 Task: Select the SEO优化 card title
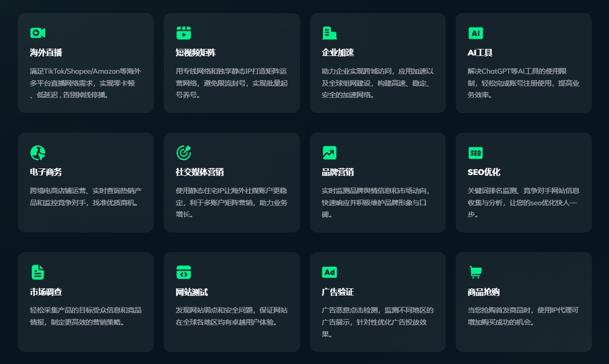[483, 172]
